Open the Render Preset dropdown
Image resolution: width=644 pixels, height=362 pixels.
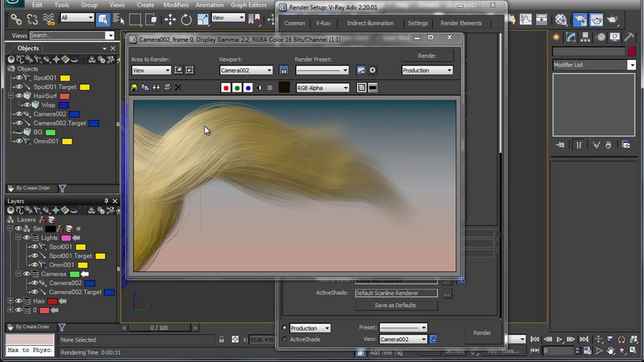point(322,70)
